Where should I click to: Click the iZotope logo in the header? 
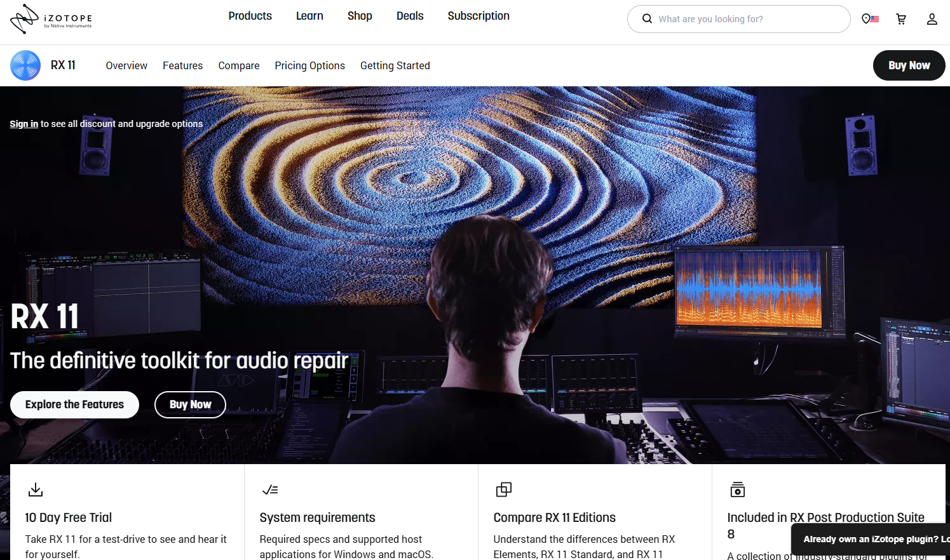51,19
